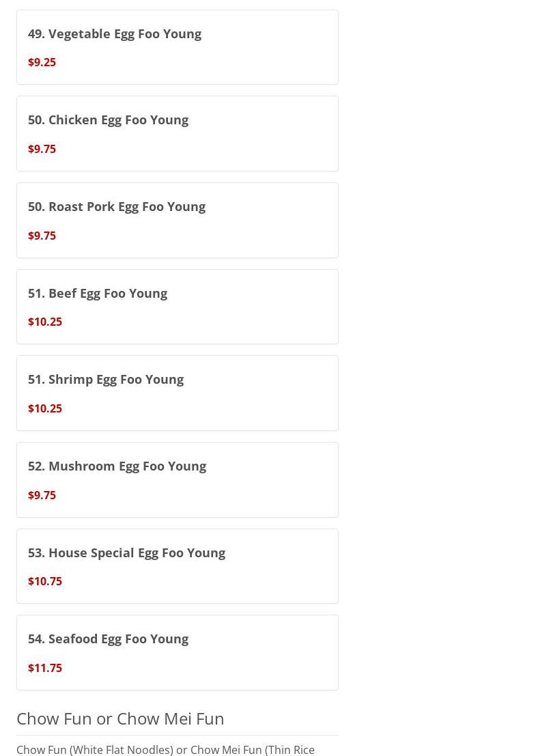536x756 pixels.
Task: Click $9.75 price under Chicken
Action: click(42, 149)
